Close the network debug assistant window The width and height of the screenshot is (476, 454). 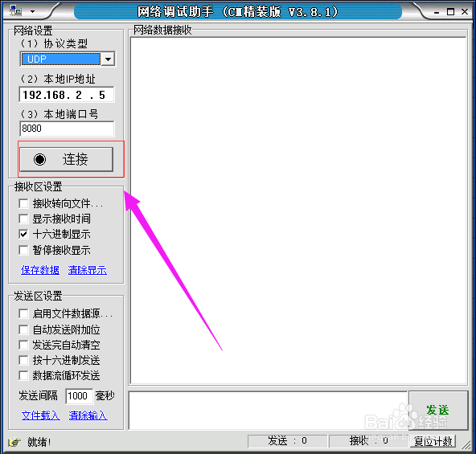pyautogui.click(x=465, y=12)
